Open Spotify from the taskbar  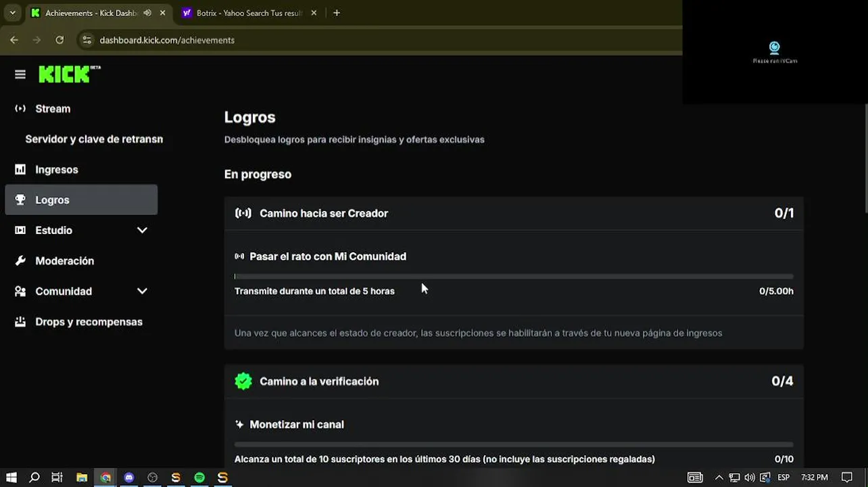[x=199, y=478]
